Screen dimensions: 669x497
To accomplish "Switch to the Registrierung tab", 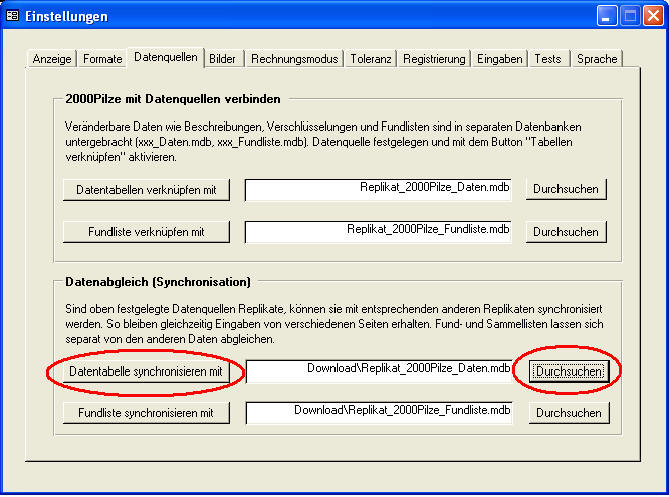I will pyautogui.click(x=434, y=59).
